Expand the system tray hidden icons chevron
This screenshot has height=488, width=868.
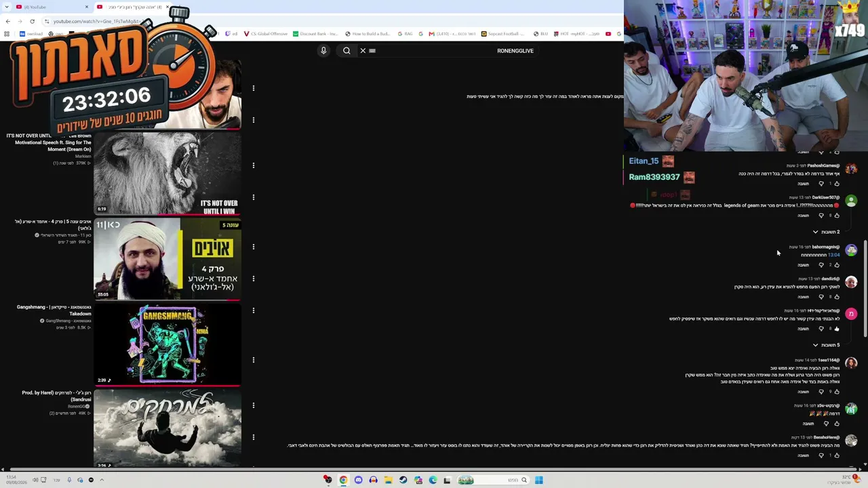tap(102, 480)
